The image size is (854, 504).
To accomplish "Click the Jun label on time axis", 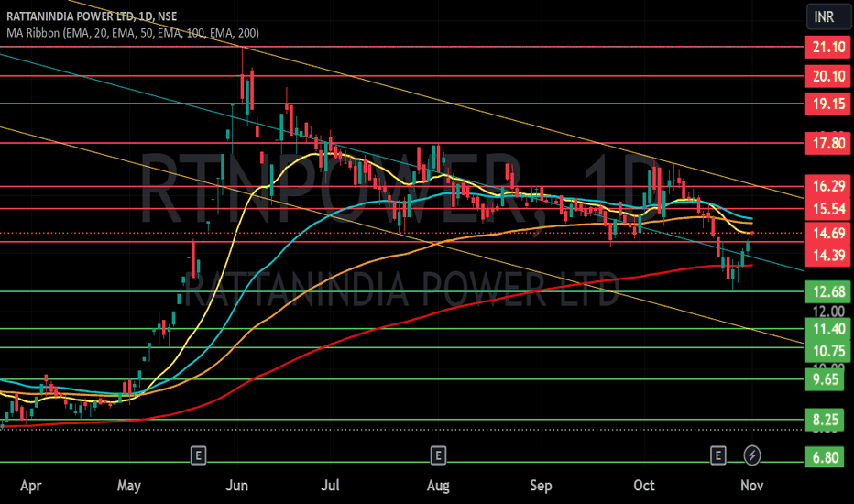I will [237, 486].
